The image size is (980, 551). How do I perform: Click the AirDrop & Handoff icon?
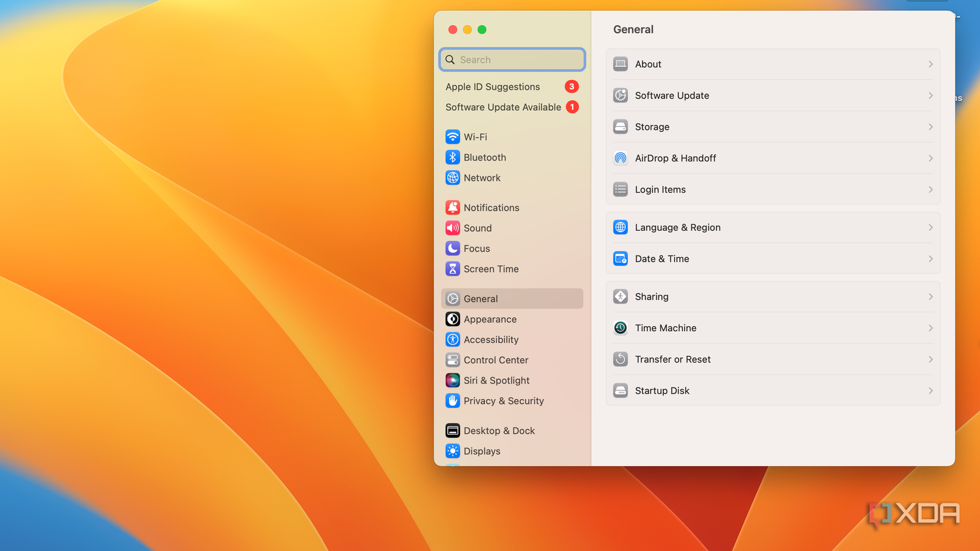pos(620,158)
